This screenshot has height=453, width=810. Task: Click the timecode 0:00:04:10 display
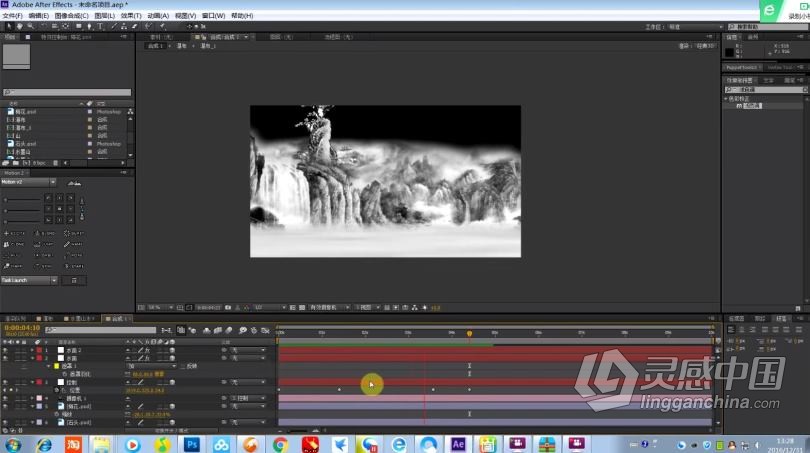coord(22,328)
